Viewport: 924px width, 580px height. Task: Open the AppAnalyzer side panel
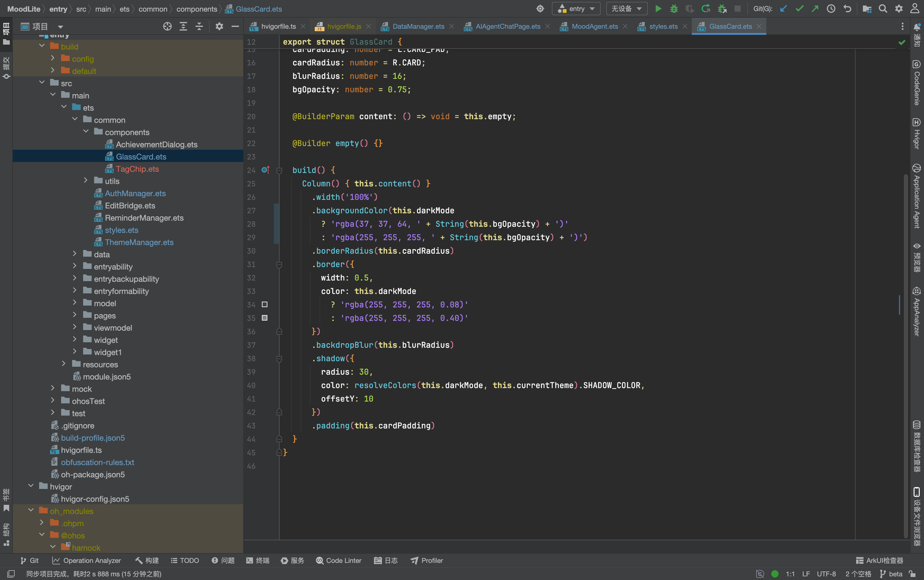coord(917,311)
